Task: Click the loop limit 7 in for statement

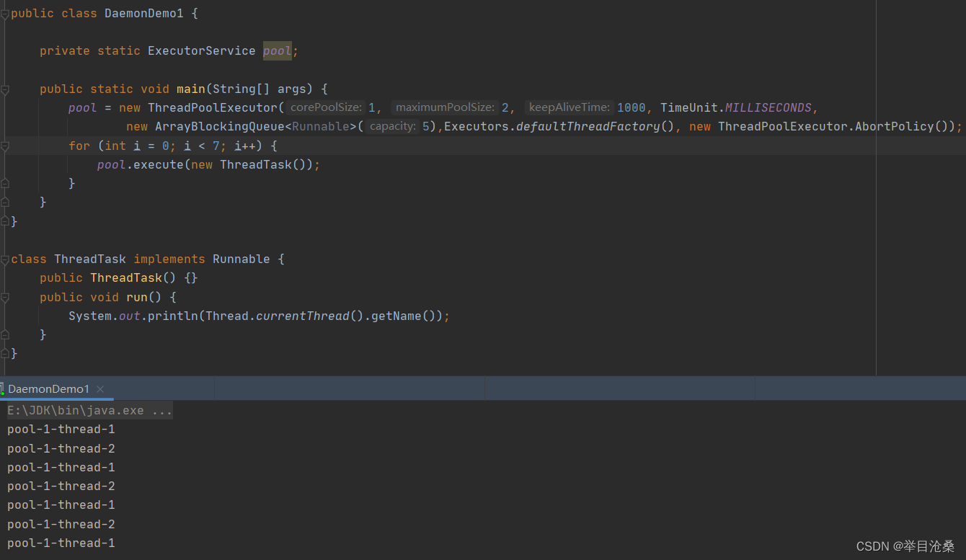Action: pos(216,146)
